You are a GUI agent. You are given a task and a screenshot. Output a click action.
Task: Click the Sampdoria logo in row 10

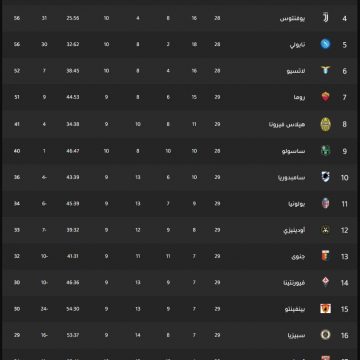326,177
